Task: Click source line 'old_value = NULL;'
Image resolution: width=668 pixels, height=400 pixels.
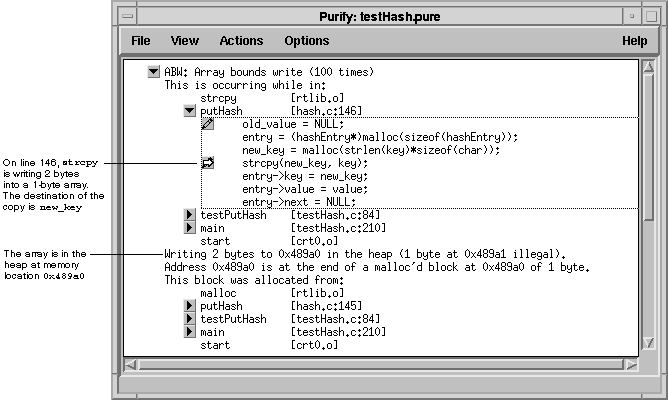Action: tap(293, 124)
